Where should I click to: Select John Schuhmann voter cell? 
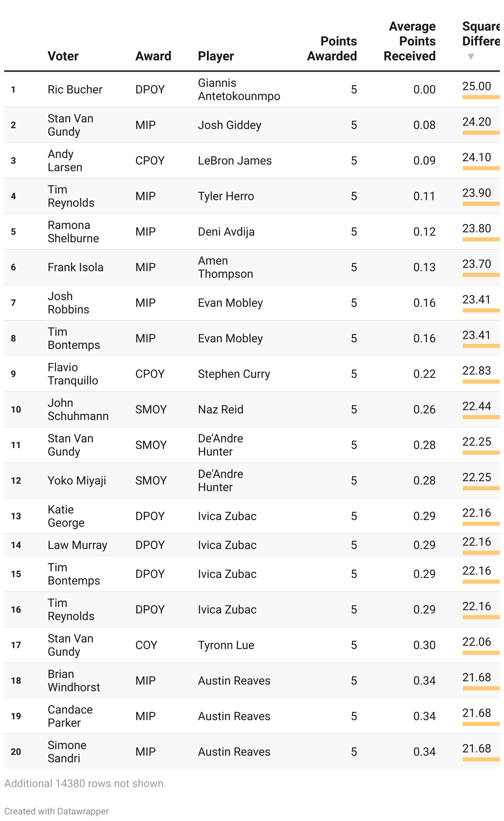pos(78,409)
